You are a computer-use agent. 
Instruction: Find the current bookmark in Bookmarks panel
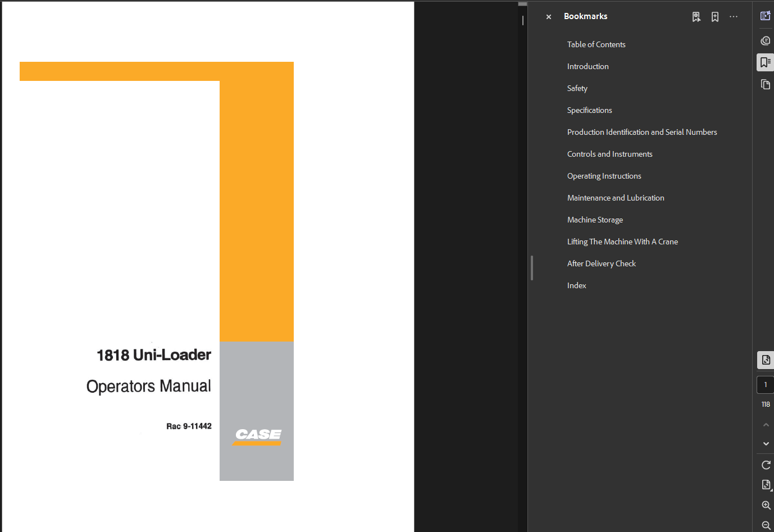[x=696, y=17]
